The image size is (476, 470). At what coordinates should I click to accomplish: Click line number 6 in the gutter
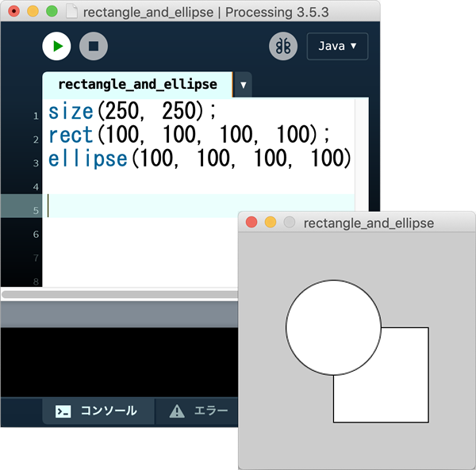(x=36, y=235)
